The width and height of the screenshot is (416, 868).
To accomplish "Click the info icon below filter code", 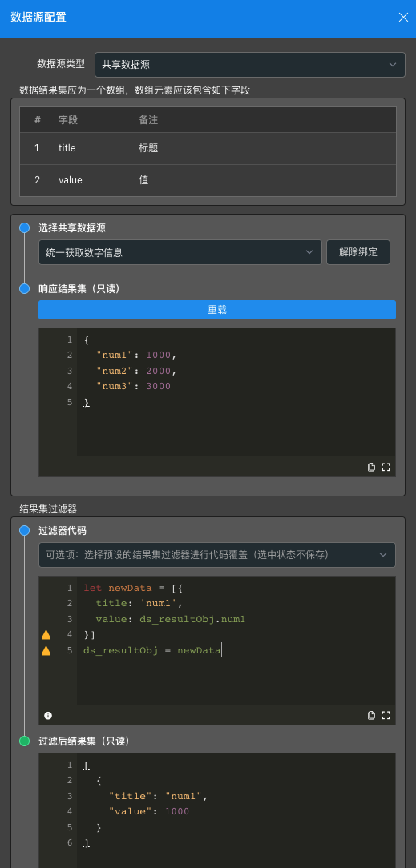I will click(48, 716).
